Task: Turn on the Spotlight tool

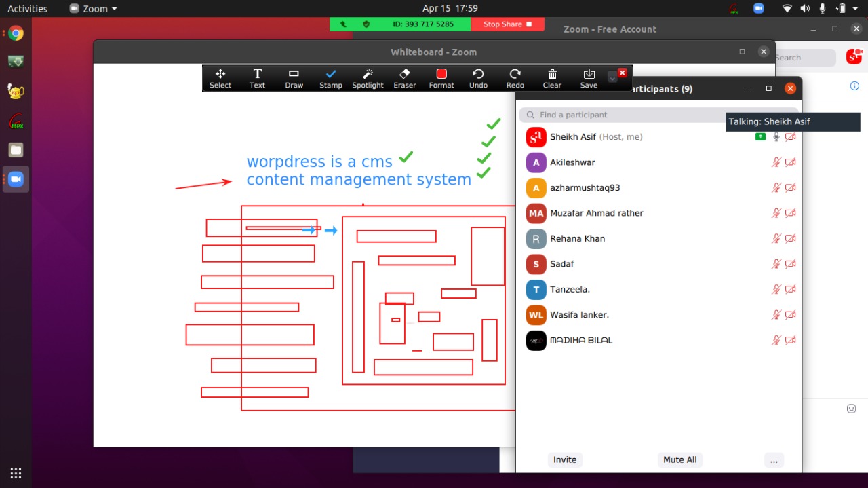Action: click(368, 78)
